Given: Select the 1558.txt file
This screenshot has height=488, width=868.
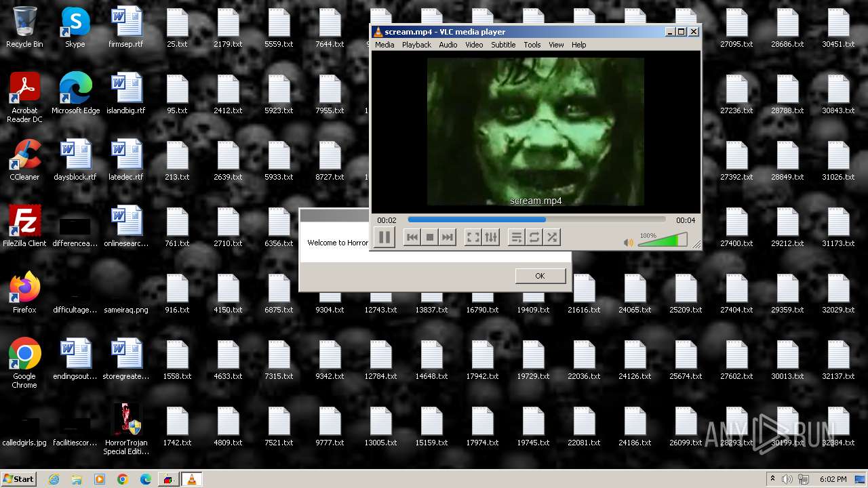Looking at the screenshot, I should pos(177,360).
